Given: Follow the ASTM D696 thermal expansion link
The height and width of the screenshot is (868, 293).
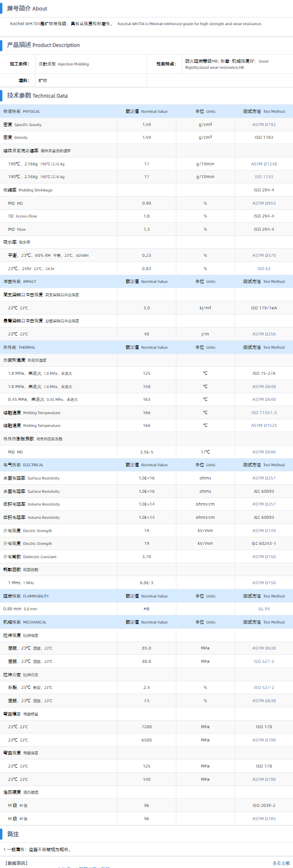Looking at the screenshot, I should [x=264, y=452].
